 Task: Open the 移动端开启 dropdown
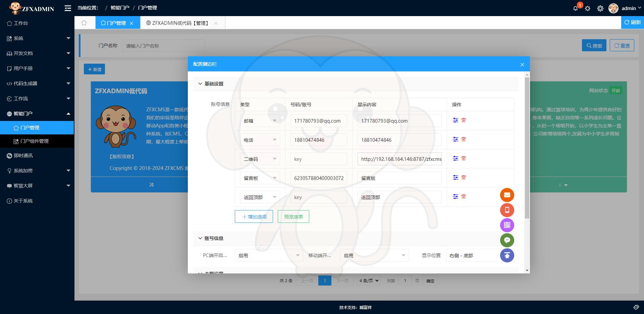pos(374,255)
